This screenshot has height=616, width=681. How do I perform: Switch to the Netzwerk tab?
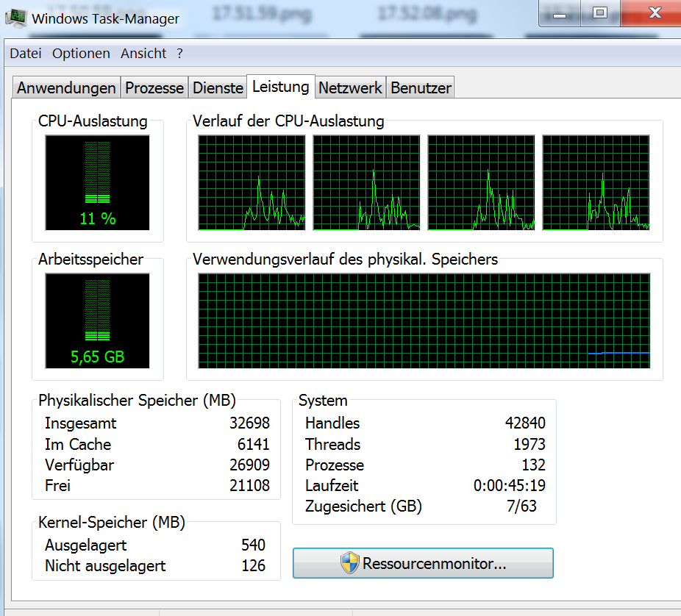point(350,87)
